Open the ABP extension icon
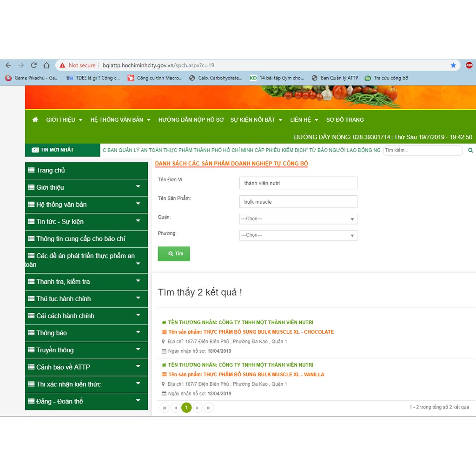Viewport: 476px width, 476px height. click(x=469, y=66)
